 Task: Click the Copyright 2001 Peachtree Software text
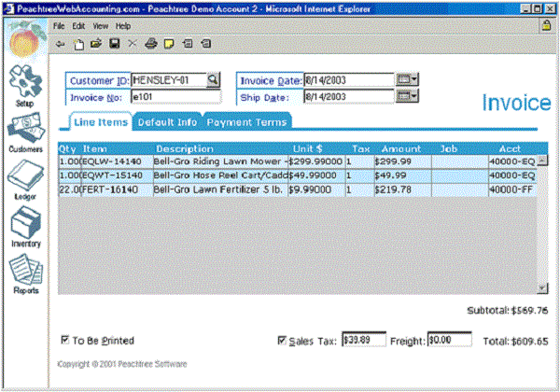(122, 364)
